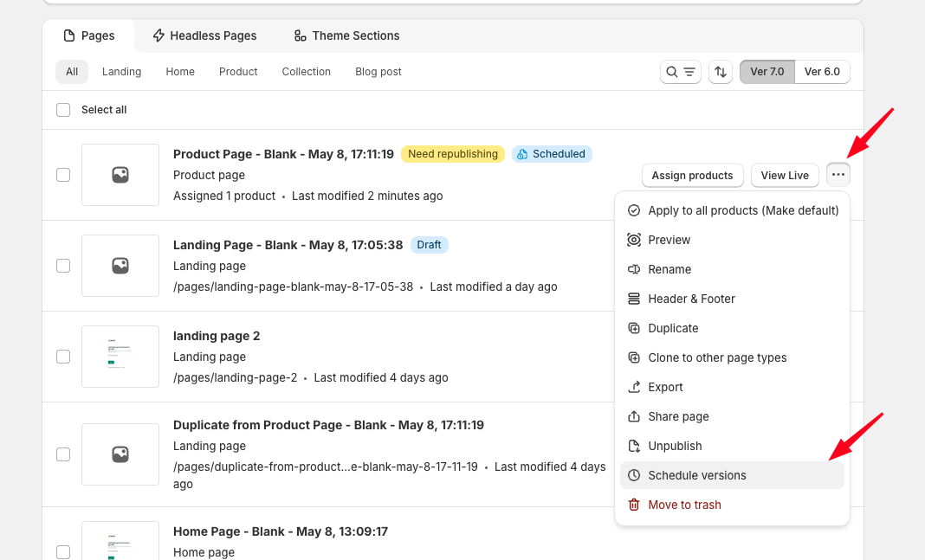The width and height of the screenshot is (925, 560).
Task: Click the /pages/landing-page-2 URL text
Action: (x=236, y=378)
